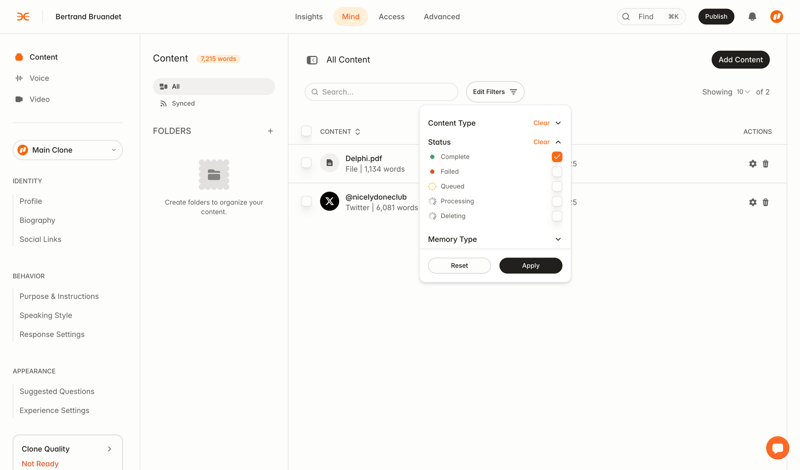Viewport: 800px width, 470px height.
Task: Apply the selected filters
Action: coord(530,266)
